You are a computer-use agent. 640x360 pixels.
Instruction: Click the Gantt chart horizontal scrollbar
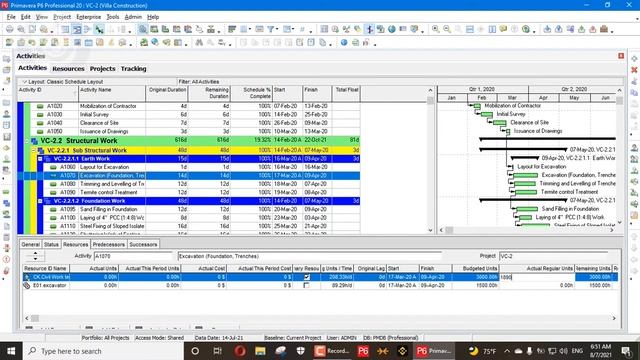[x=526, y=230]
